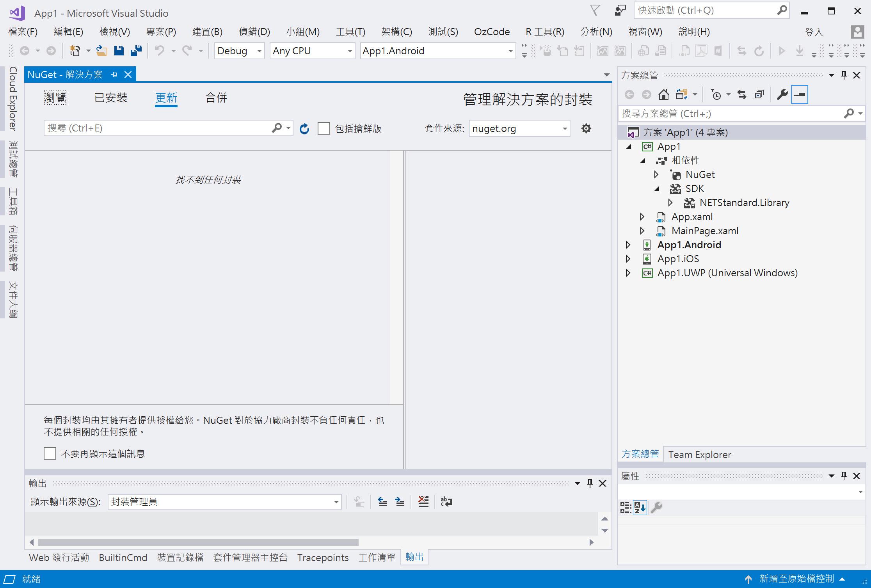
Task: Open the 套件管理器主控台 tab
Action: click(x=251, y=558)
